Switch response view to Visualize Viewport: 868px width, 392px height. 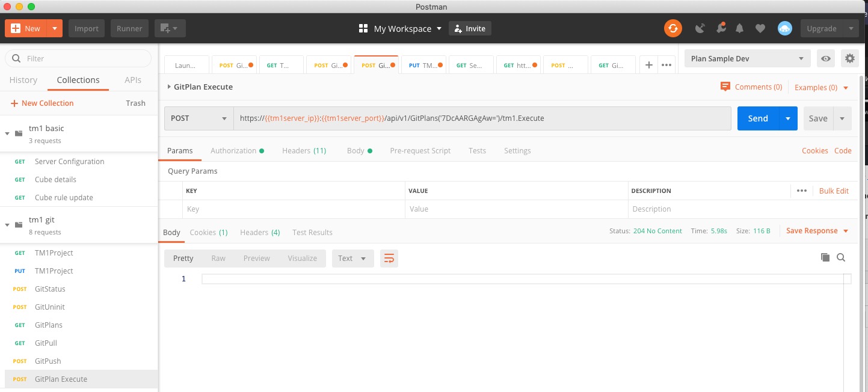303,259
